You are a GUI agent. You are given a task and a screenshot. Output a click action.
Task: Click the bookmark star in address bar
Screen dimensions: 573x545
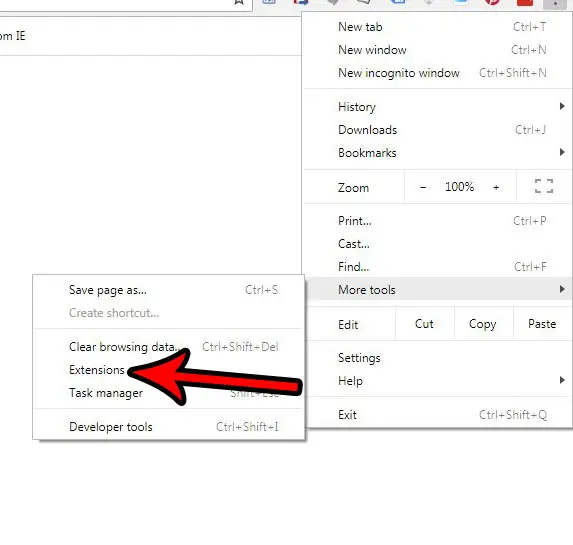239,2
